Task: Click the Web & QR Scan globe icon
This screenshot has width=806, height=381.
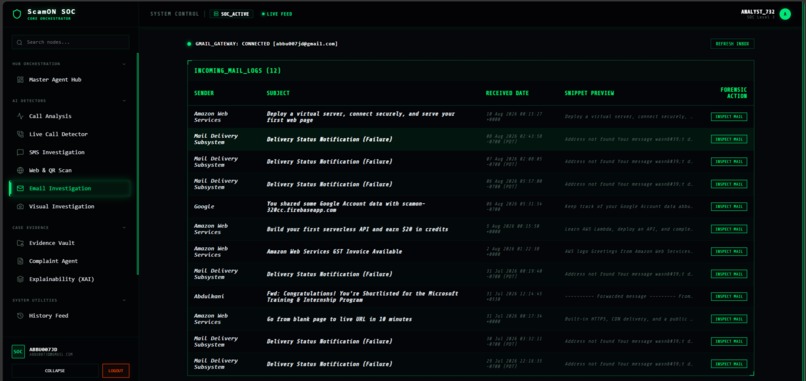Action: 20,170
